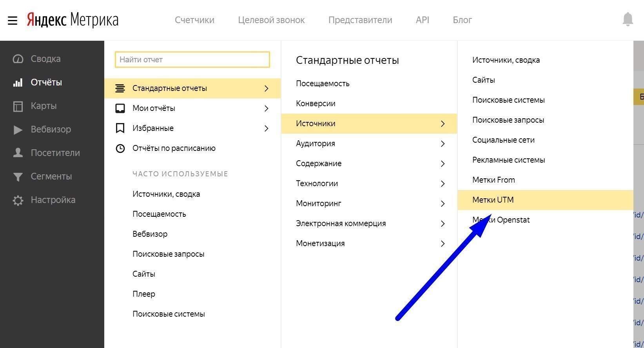
Task: Open Источники, сводка in sources submenu
Action: click(x=506, y=60)
